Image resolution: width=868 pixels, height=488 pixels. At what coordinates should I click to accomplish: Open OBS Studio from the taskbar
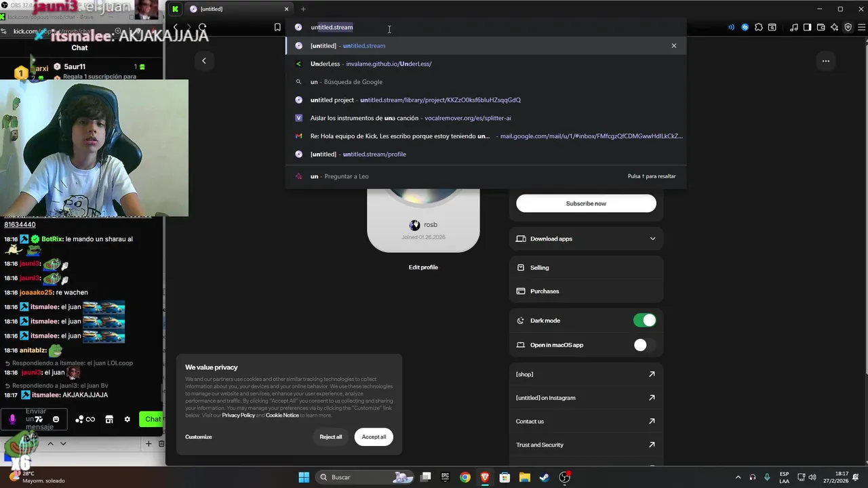[564, 477]
